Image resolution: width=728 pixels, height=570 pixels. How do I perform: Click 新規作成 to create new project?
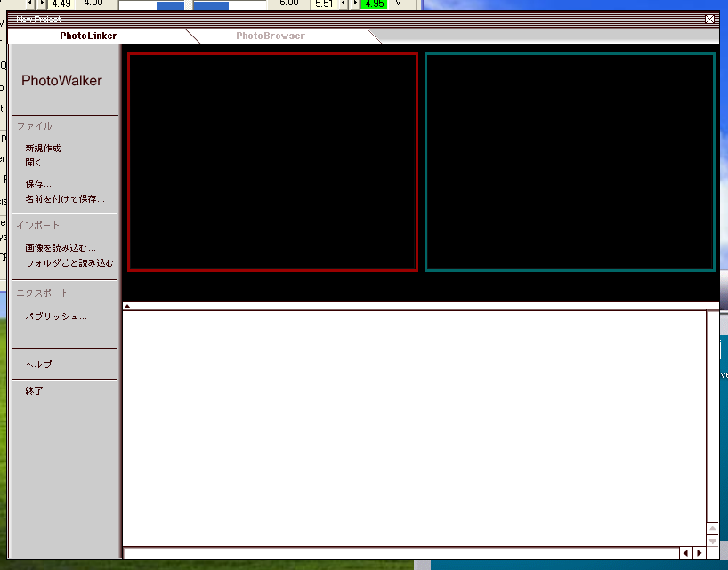click(x=43, y=149)
